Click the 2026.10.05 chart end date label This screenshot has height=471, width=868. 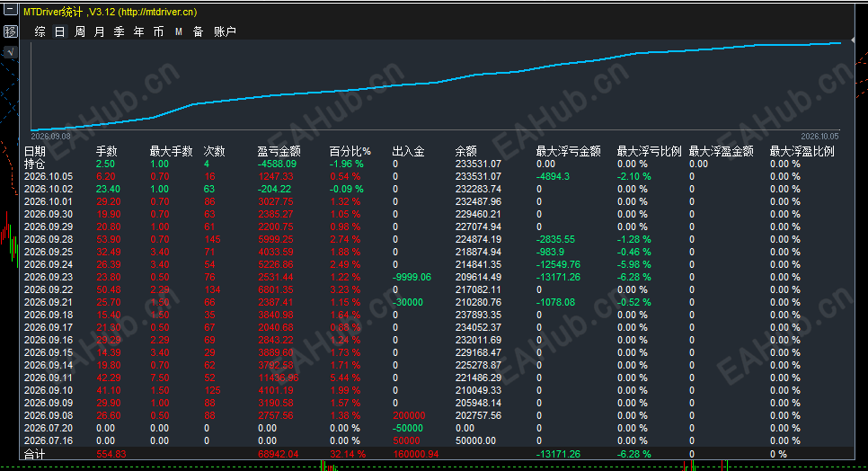click(x=819, y=136)
